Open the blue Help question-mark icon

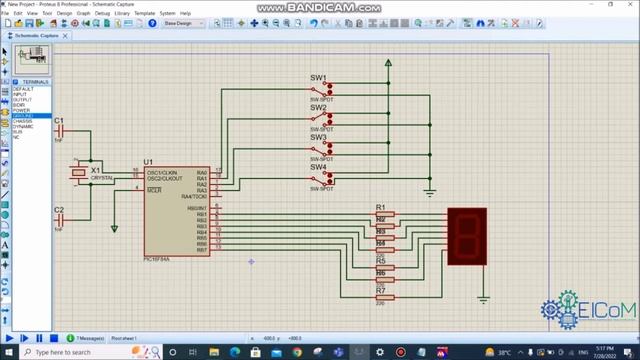coord(152,23)
